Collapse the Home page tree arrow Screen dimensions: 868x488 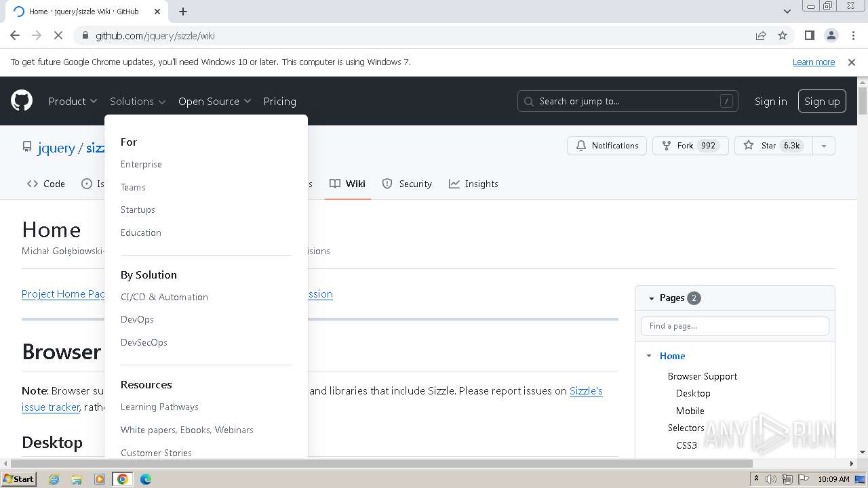click(649, 356)
